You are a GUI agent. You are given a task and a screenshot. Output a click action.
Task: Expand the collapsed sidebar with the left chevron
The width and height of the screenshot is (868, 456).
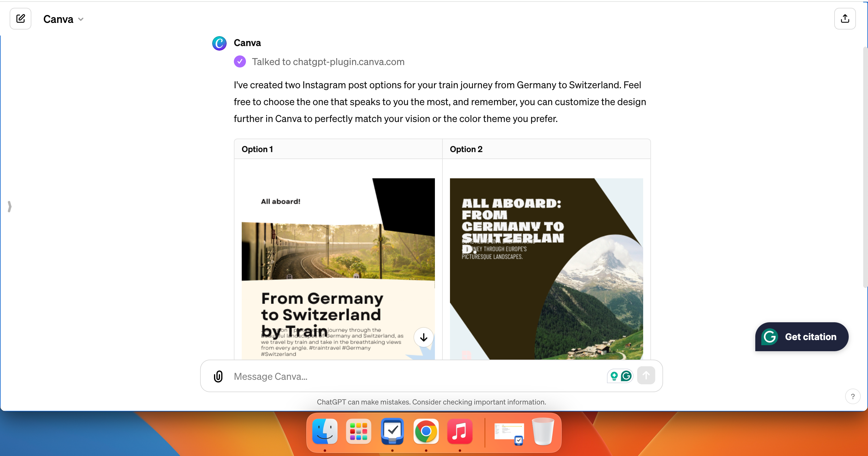[9, 206]
